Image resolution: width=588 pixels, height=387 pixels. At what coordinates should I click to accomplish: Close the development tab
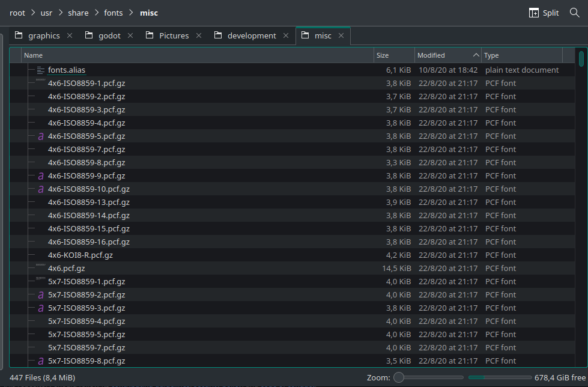286,35
